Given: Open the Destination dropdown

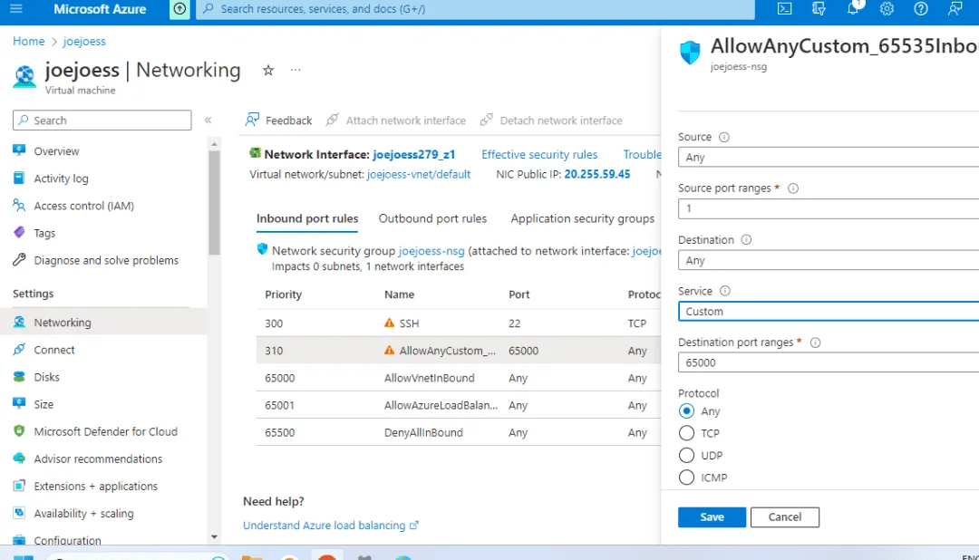Looking at the screenshot, I should click(x=829, y=260).
